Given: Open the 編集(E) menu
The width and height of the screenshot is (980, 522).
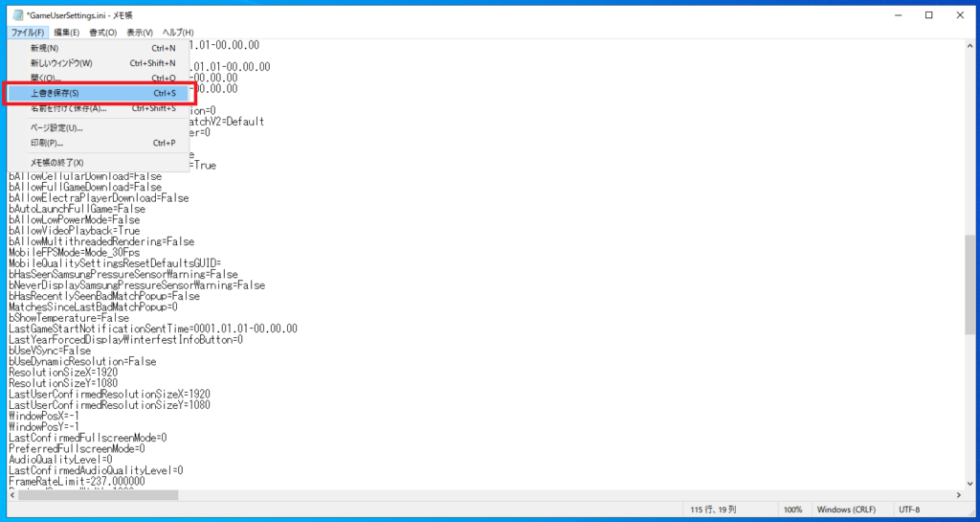Looking at the screenshot, I should click(66, 33).
